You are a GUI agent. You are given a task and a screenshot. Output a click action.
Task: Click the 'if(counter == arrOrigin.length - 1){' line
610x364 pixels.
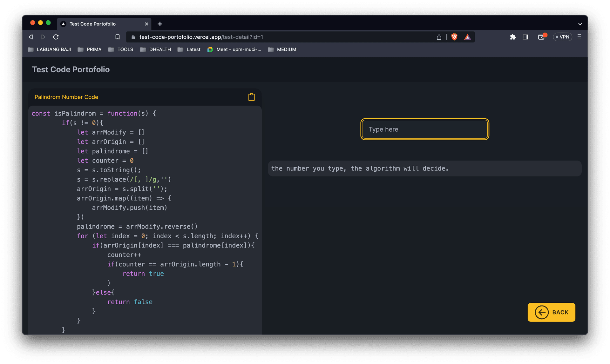click(175, 264)
